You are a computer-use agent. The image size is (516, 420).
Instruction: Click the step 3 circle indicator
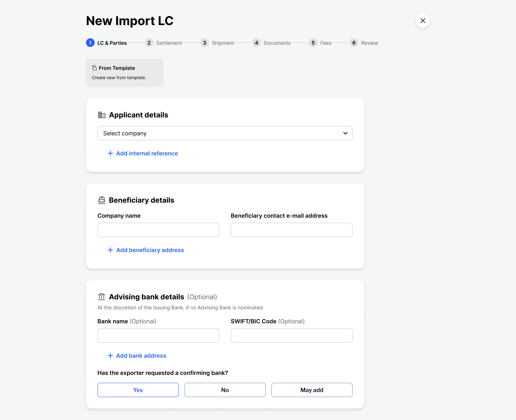pos(205,43)
